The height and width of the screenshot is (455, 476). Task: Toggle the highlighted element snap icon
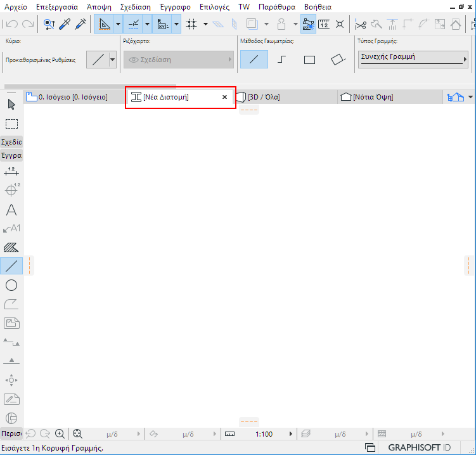point(308,24)
